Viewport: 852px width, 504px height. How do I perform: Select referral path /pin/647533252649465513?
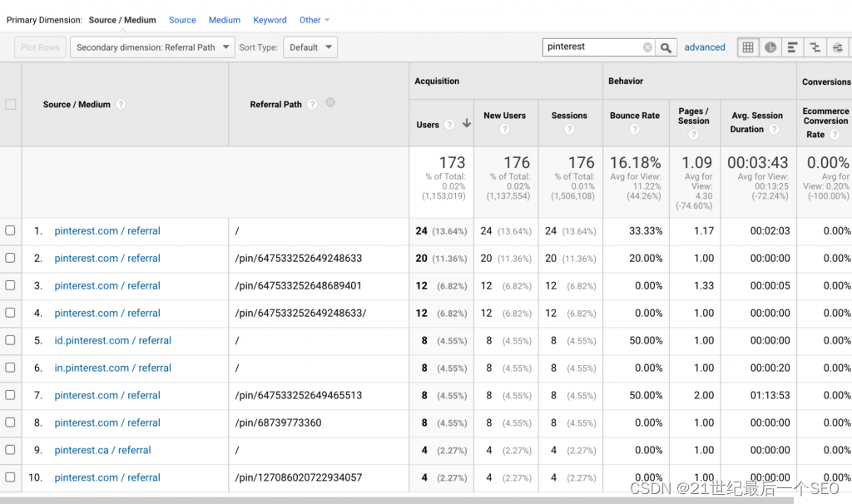(x=299, y=395)
